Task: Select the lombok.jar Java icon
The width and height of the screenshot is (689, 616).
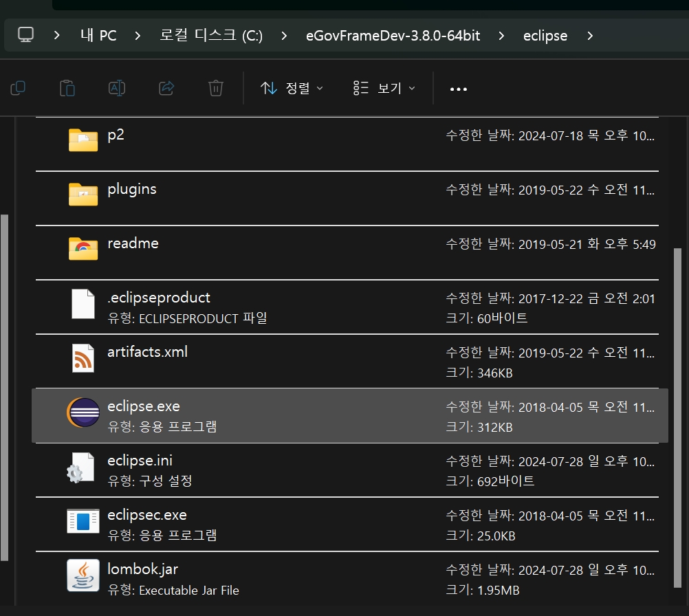Action: click(83, 575)
